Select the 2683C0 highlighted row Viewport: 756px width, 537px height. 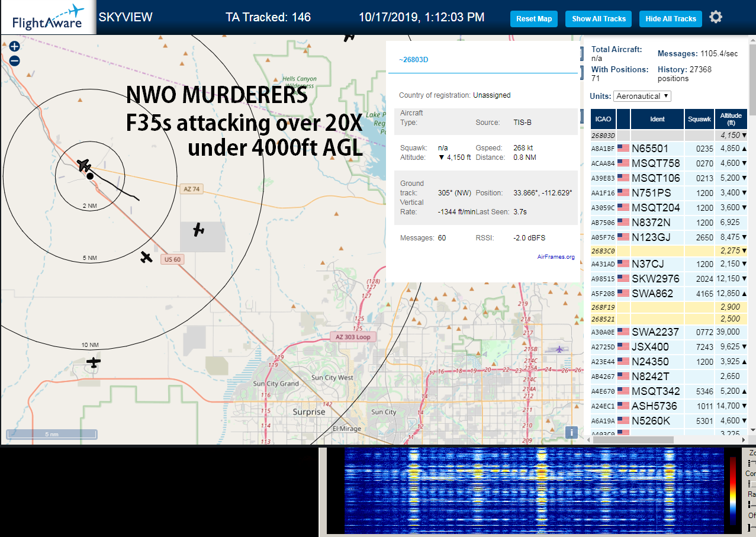coord(669,251)
